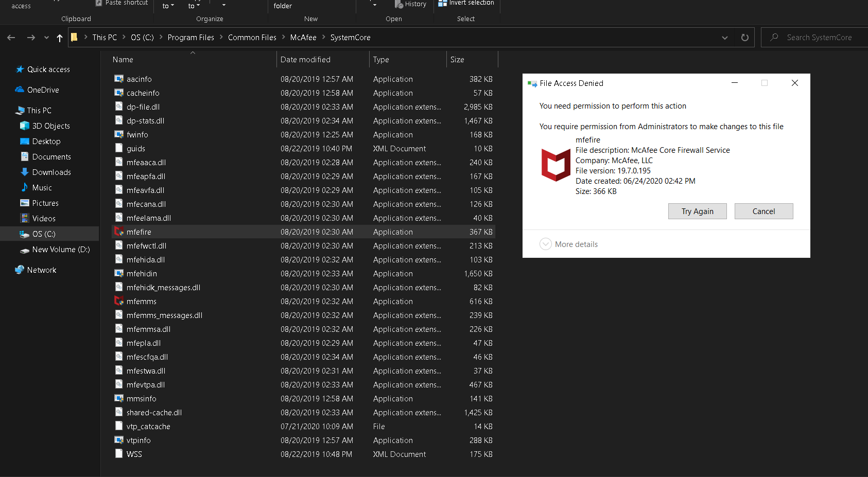Go forward with the forward arrow

(x=31, y=38)
